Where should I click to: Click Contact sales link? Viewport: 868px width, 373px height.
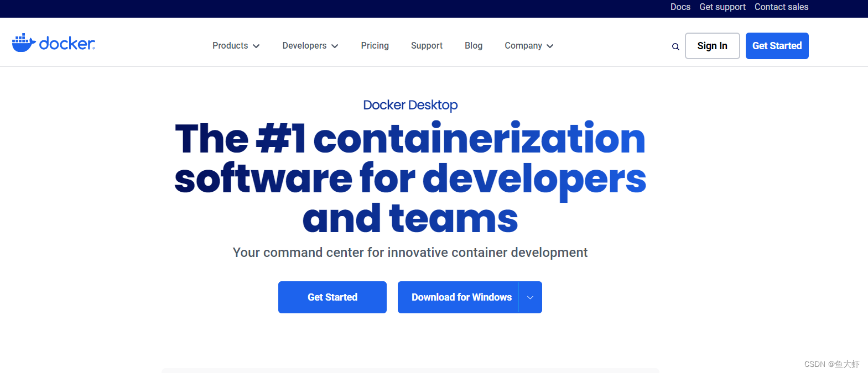coord(781,7)
